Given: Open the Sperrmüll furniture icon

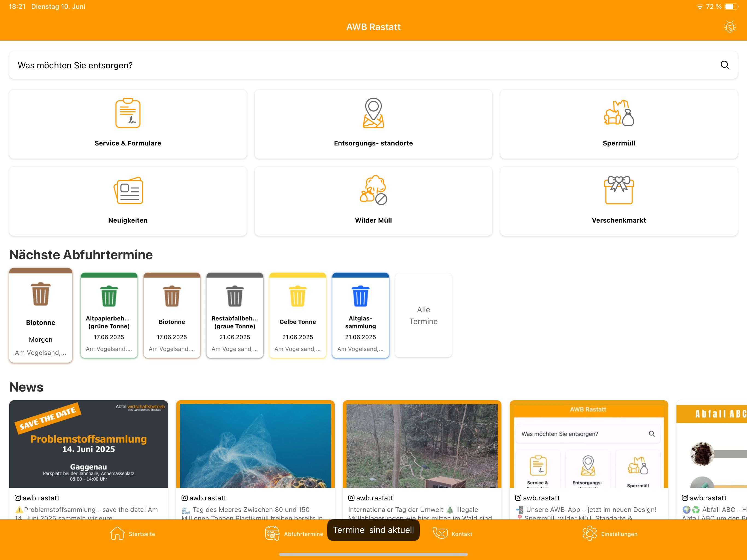Looking at the screenshot, I should pyautogui.click(x=619, y=113).
